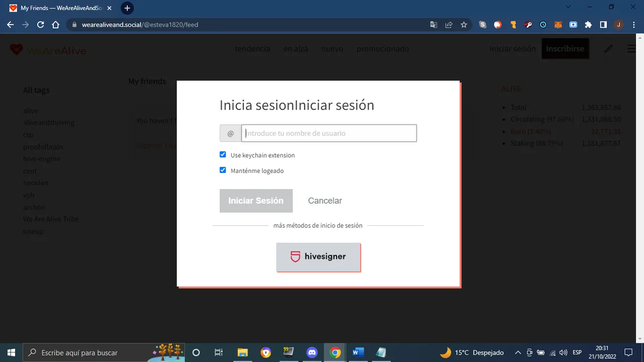Close the My Friends browser tab
The width and height of the screenshot is (644, 362).
coord(110,9)
